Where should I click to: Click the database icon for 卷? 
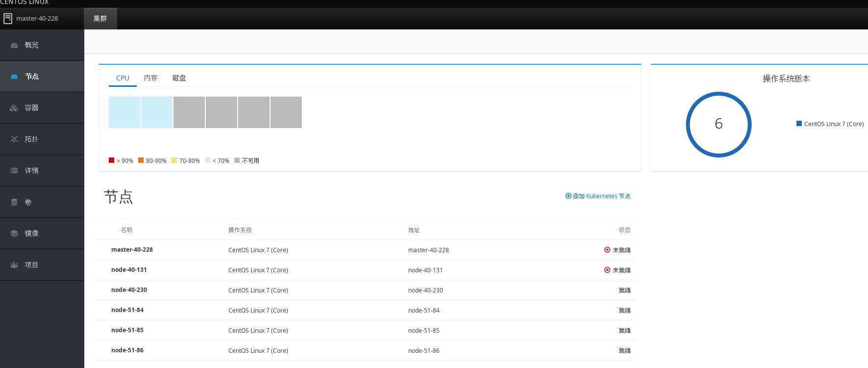pos(14,202)
